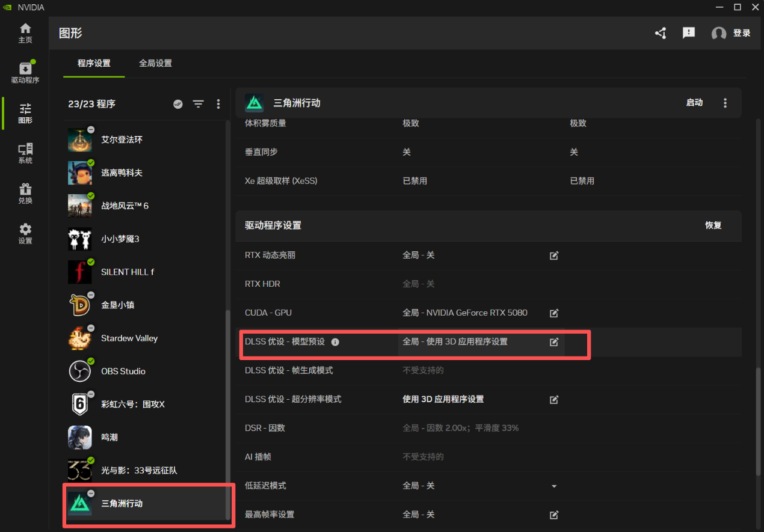764x532 pixels.
Task: Edit the CUDA - GPU setting via pencil icon
Action: pyautogui.click(x=553, y=313)
